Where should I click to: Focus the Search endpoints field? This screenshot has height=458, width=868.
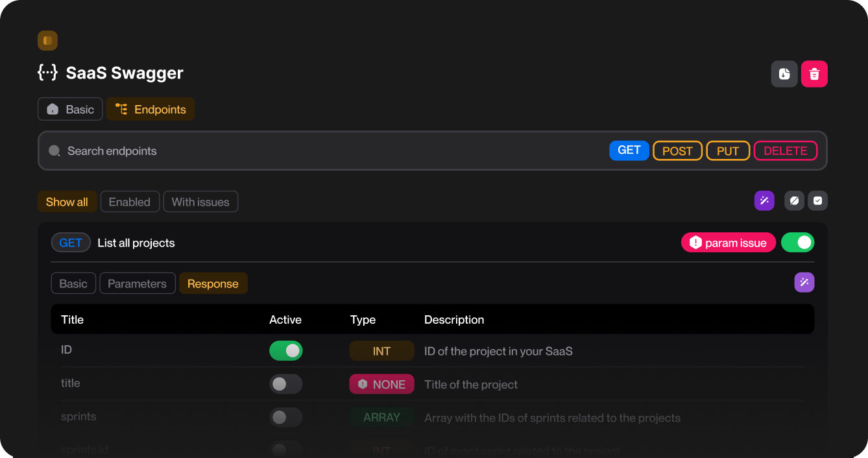(x=433, y=151)
